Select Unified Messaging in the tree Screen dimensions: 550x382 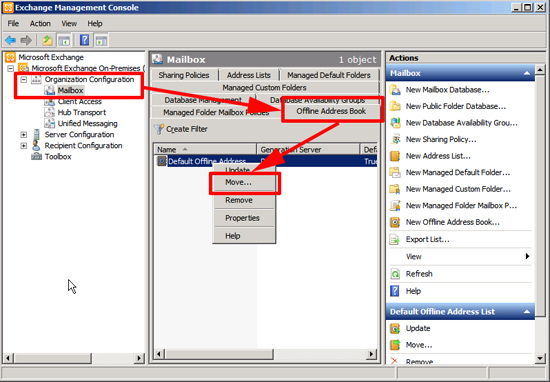(87, 123)
